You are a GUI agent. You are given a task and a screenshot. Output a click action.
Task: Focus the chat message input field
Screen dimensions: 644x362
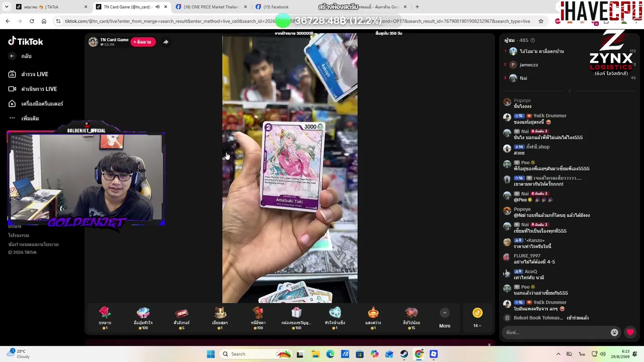tap(557, 332)
